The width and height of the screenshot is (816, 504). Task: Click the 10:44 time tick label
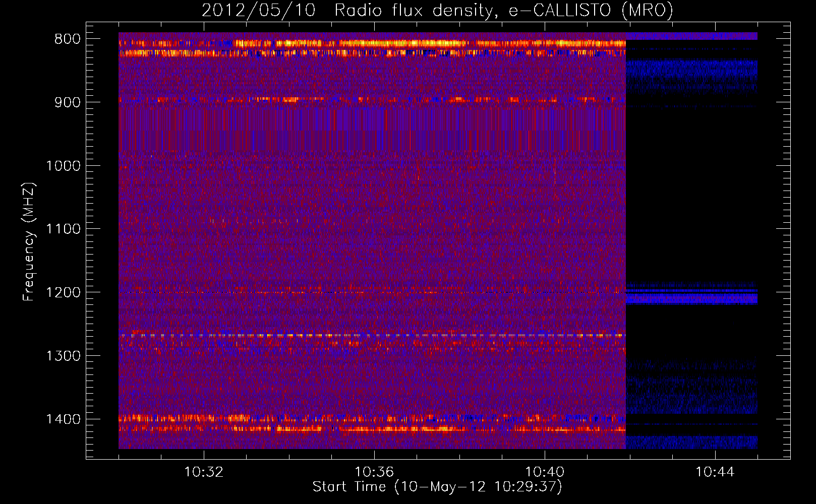(715, 472)
